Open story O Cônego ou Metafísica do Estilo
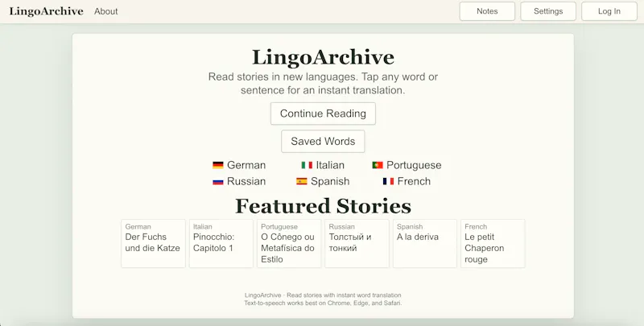Screen dimensions: 644x326 click(289, 243)
